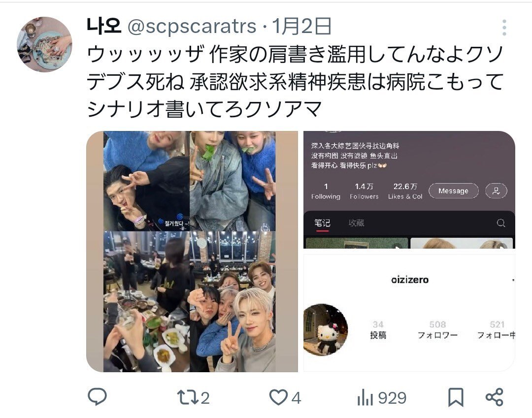Click the 나오 display name
532x418 pixels.
pos(104,26)
